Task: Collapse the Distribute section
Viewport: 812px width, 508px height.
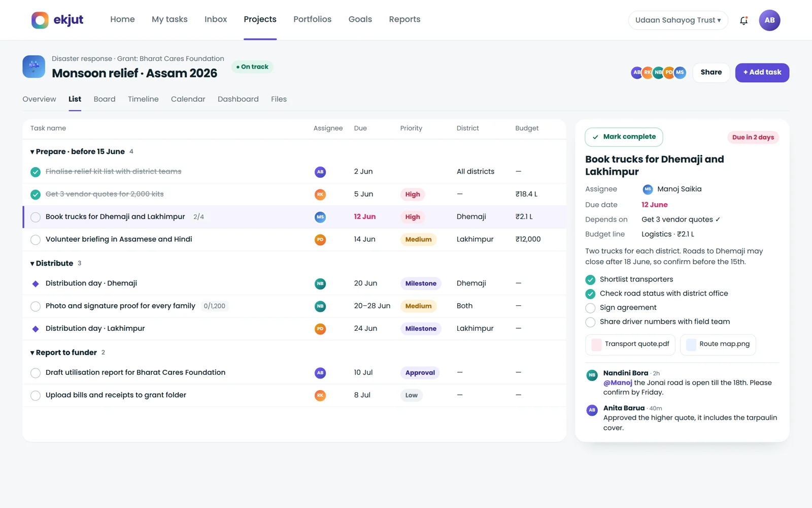Action: pyautogui.click(x=32, y=264)
